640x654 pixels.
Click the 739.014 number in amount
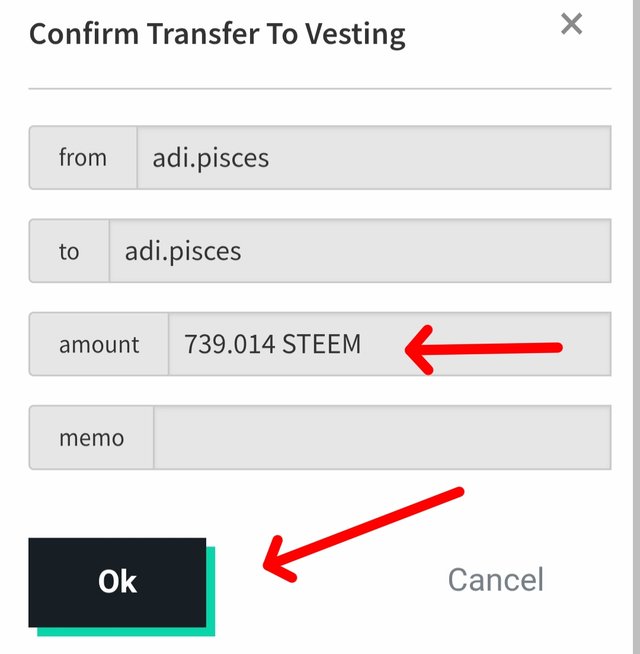pyautogui.click(x=229, y=345)
